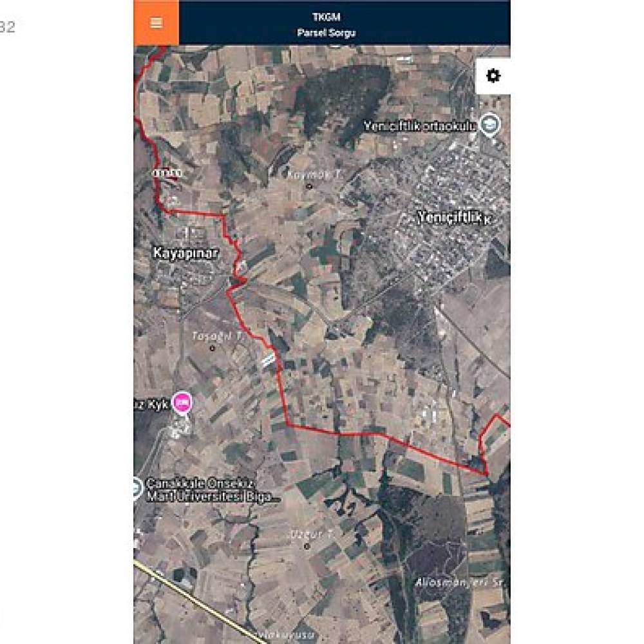Screen dimensions: 644x644
Task: Click the Taşağıl T. hill point
Action: [212, 348]
